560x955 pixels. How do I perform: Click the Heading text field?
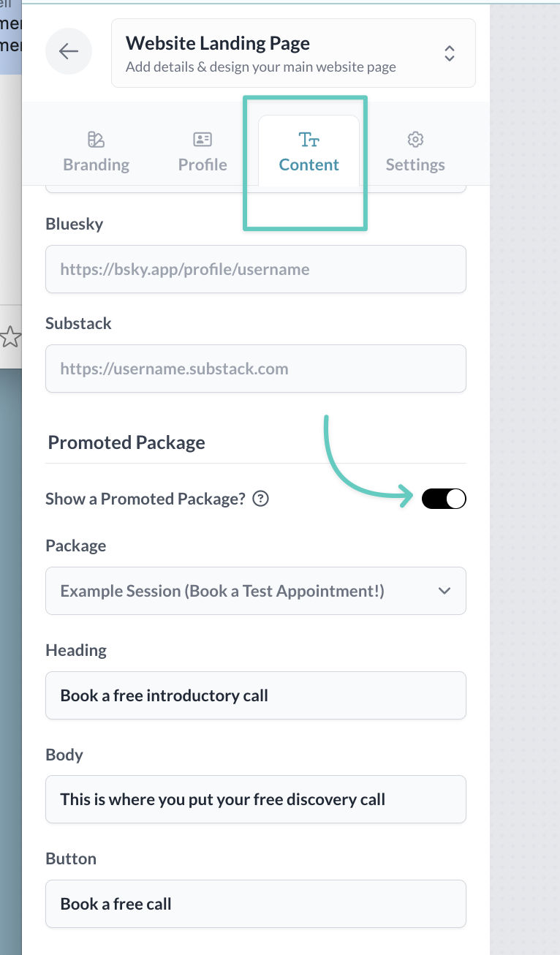(x=255, y=695)
